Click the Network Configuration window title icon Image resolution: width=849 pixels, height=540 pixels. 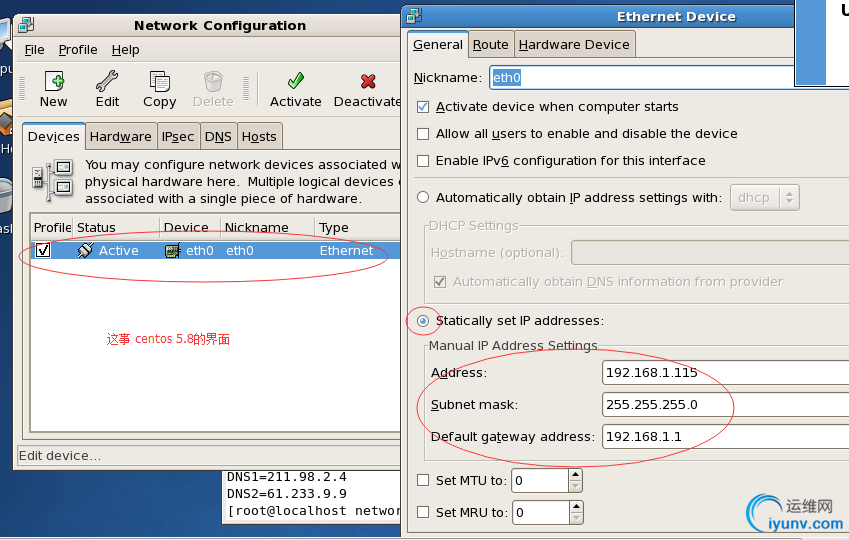pyautogui.click(x=26, y=25)
